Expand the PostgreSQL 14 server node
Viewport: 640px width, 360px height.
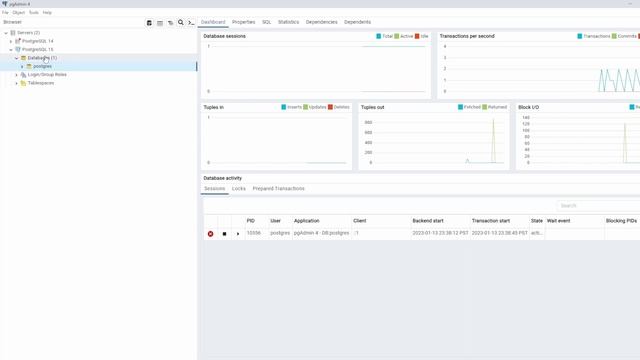11,41
